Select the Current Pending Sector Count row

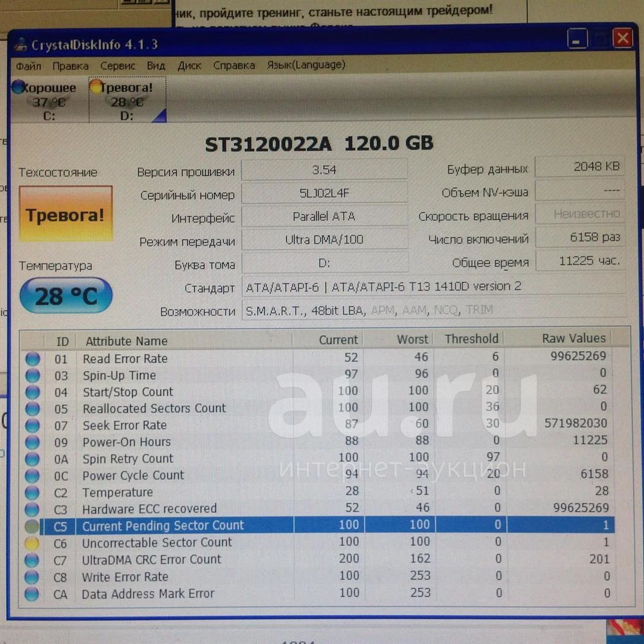click(x=328, y=525)
